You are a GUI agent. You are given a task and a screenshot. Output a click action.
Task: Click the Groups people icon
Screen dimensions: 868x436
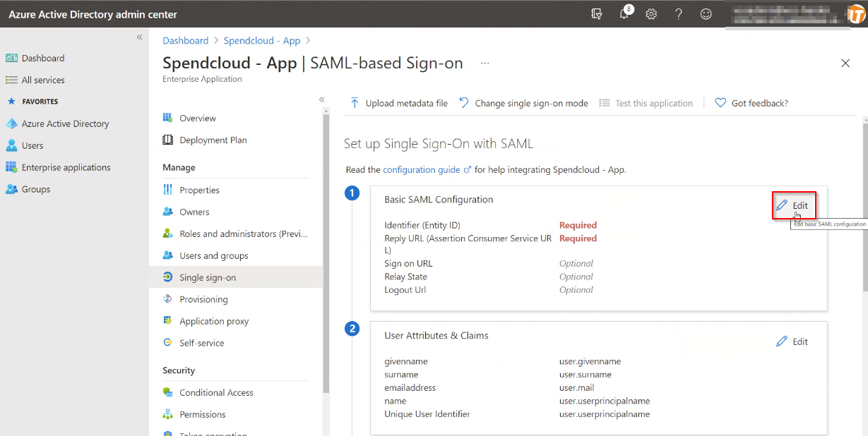[x=11, y=189]
